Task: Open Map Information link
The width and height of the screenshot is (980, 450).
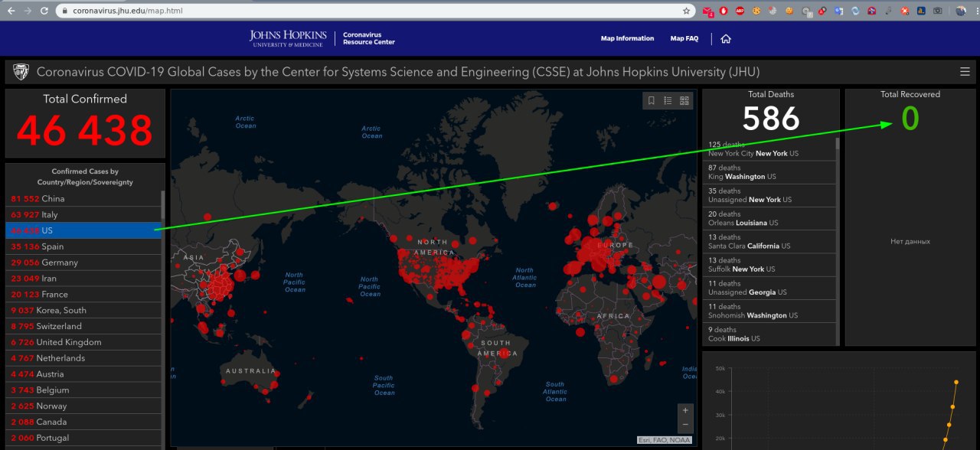Action: point(627,38)
